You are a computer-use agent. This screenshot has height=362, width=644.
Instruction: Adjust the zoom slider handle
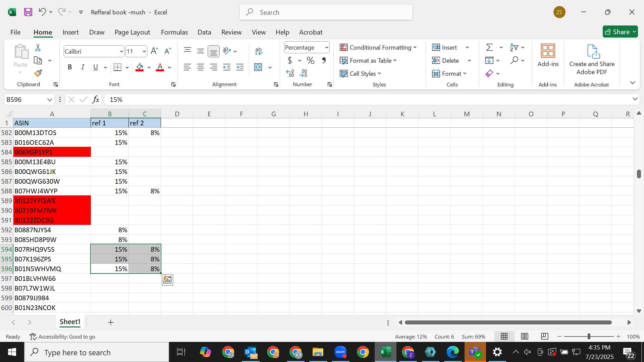pyautogui.click(x=589, y=337)
